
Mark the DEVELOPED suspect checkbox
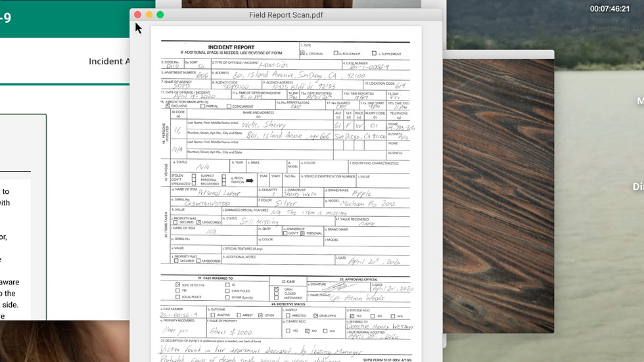coord(316,315)
